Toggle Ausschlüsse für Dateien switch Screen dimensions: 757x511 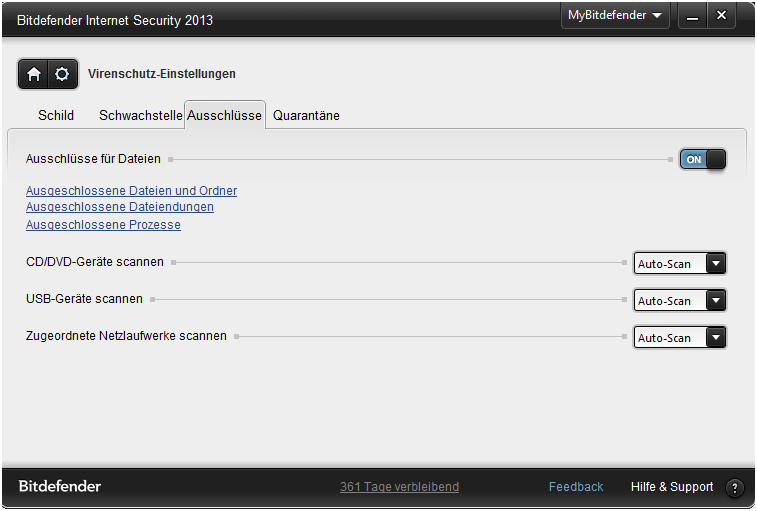pyautogui.click(x=702, y=159)
